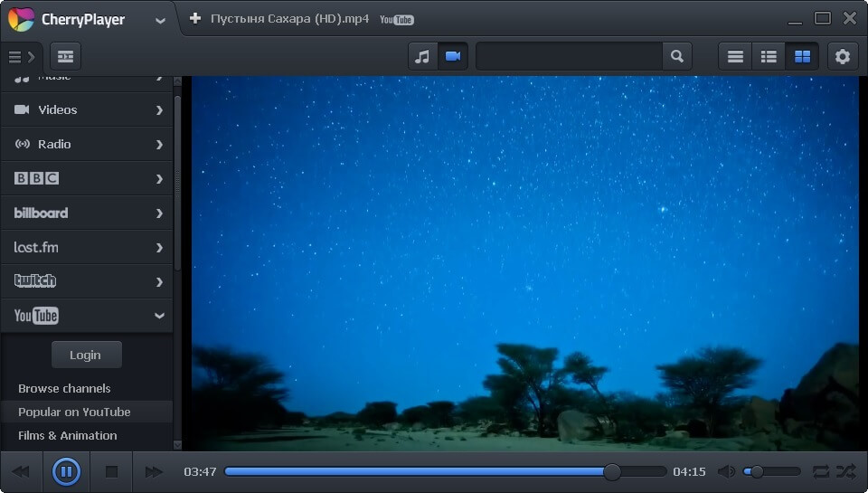Mute the volume speaker icon
The height and width of the screenshot is (493, 868).
(x=726, y=471)
